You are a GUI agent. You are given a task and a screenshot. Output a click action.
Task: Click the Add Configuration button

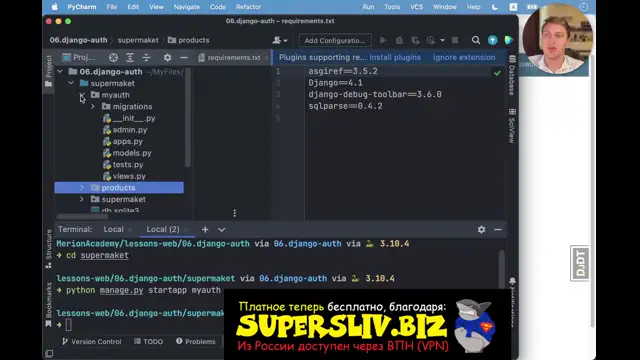point(335,40)
